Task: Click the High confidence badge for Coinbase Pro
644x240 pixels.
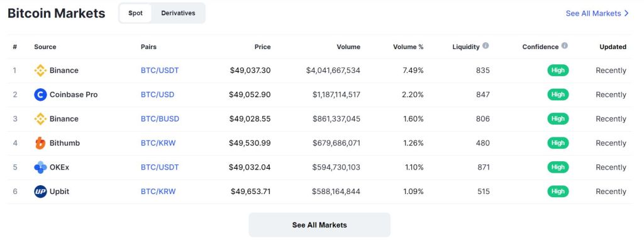Action: [x=558, y=94]
